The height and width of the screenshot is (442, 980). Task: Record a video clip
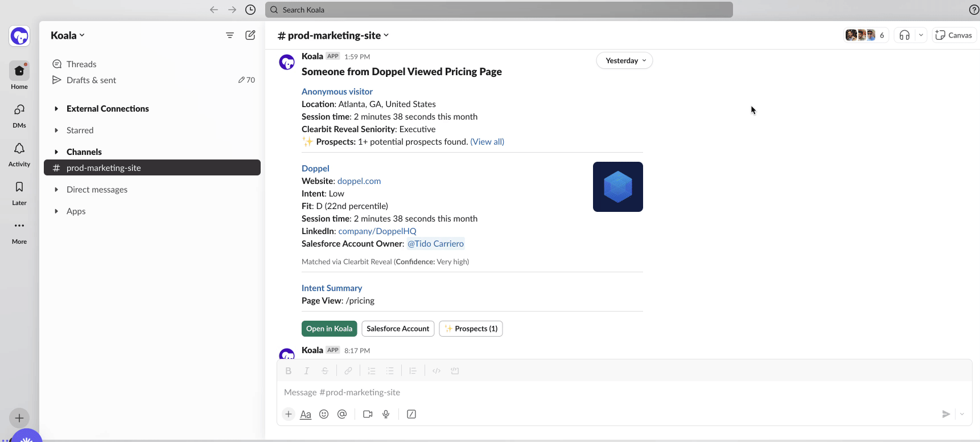click(x=368, y=414)
